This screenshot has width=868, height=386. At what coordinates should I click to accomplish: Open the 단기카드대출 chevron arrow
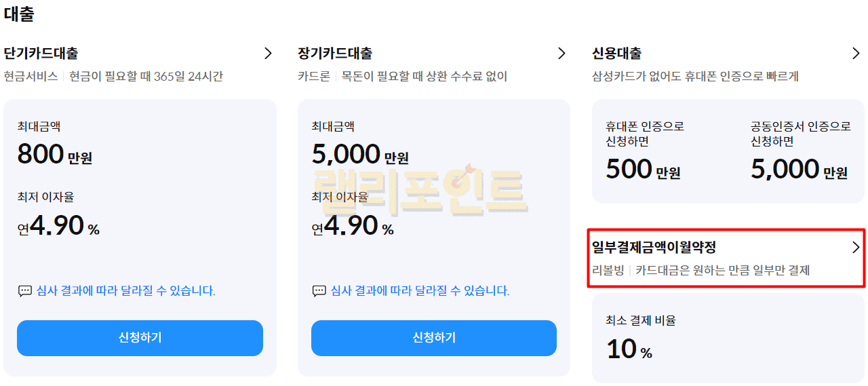(x=268, y=53)
